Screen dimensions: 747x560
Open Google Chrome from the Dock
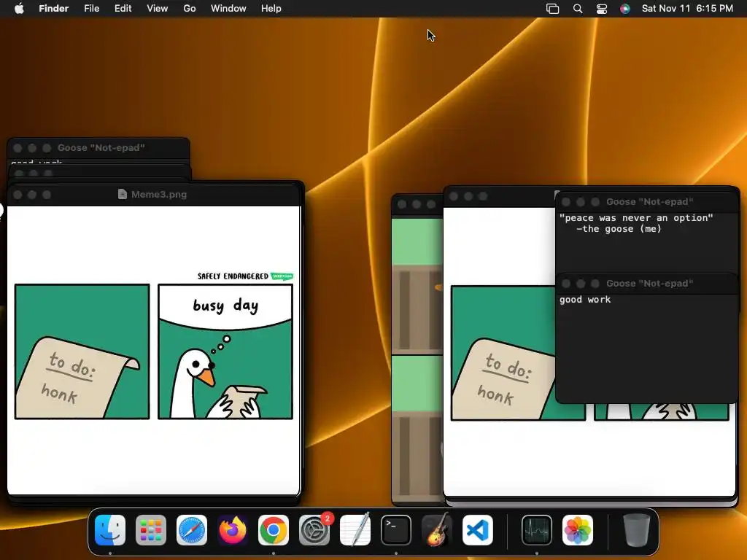tap(274, 530)
